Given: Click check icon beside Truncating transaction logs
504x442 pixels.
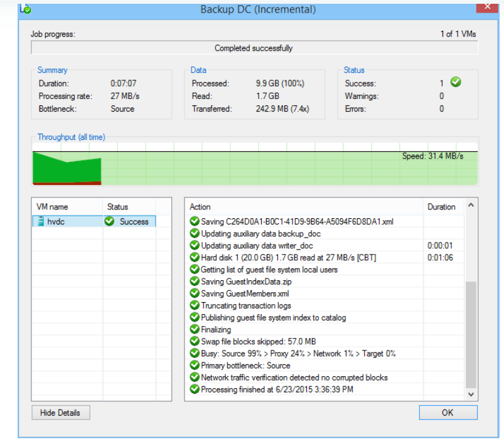Looking at the screenshot, I should (195, 305).
